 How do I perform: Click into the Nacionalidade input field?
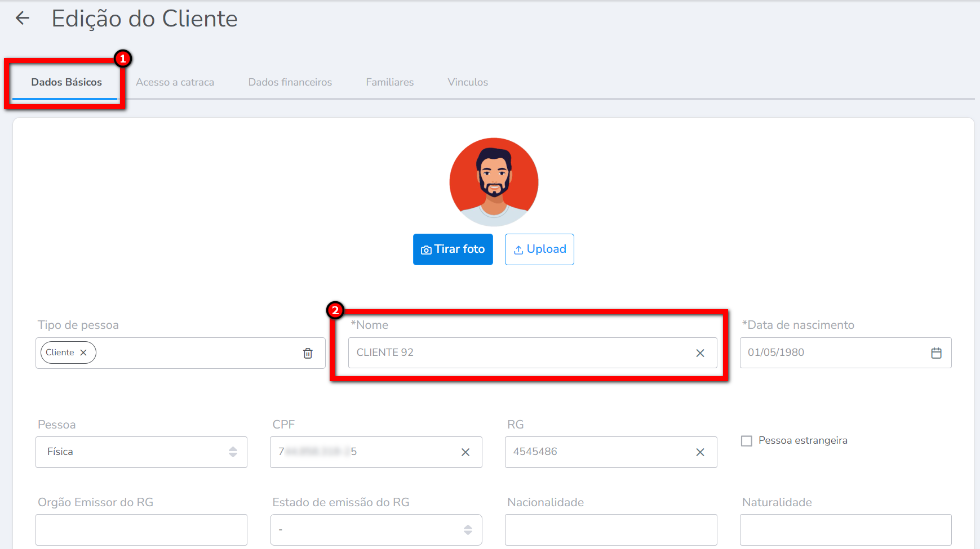click(610, 530)
